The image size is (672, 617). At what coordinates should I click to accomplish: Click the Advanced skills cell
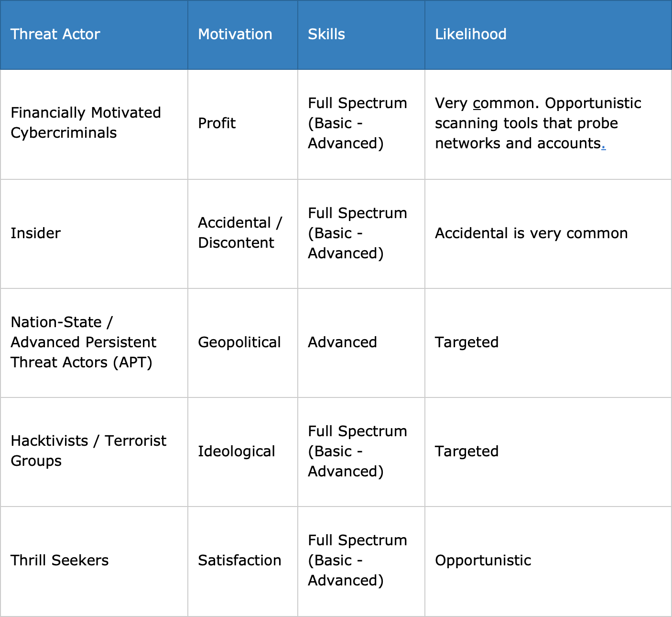[x=361, y=343]
